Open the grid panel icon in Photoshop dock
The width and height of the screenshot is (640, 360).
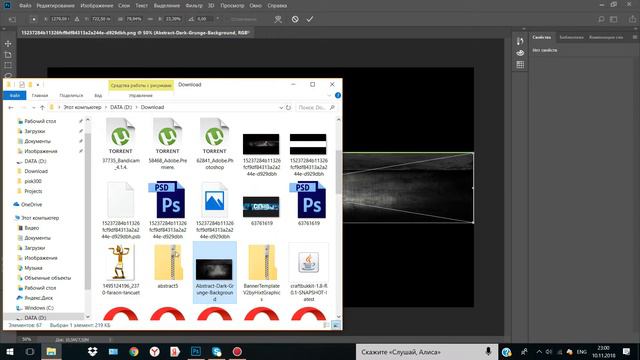pyautogui.click(x=520, y=64)
